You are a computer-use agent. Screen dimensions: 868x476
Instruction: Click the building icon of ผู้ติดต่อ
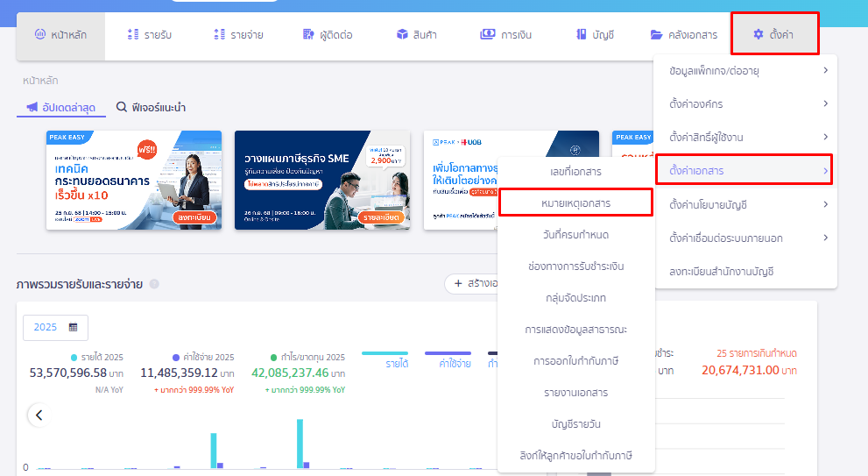click(x=308, y=34)
